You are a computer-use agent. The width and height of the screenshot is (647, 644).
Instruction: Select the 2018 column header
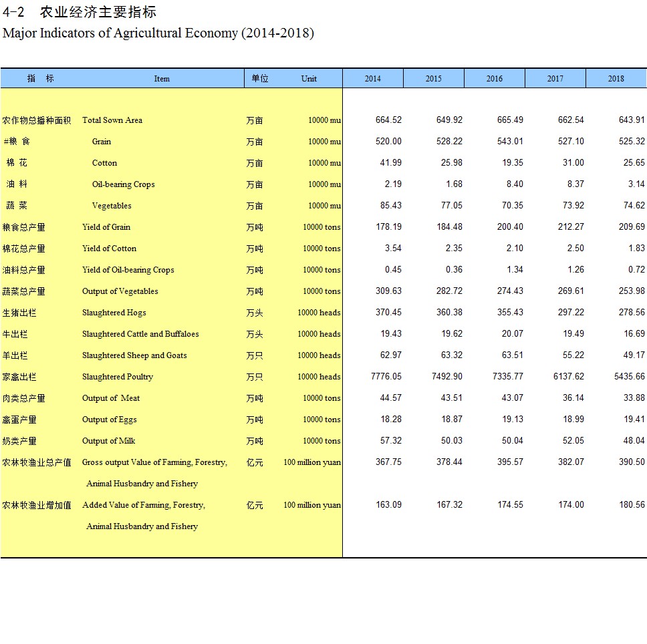click(x=616, y=78)
